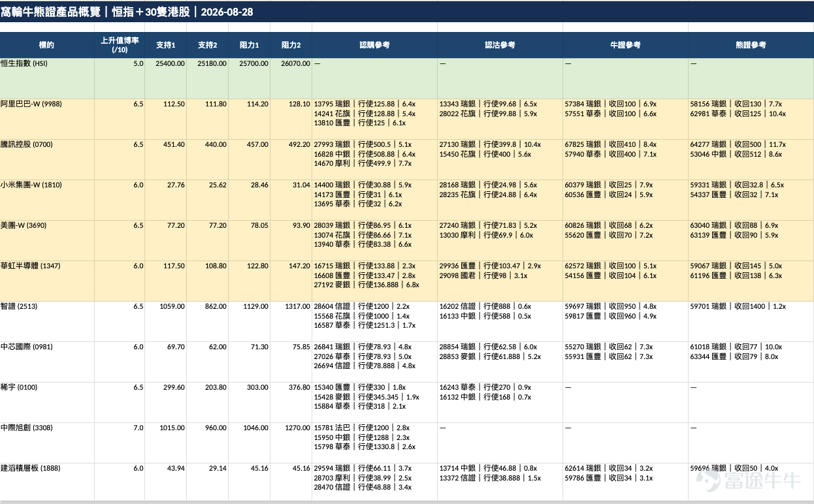Select bull contract 62614 瑞銀 收回34
Image resolution: width=814 pixels, height=504 pixels.
(608, 468)
